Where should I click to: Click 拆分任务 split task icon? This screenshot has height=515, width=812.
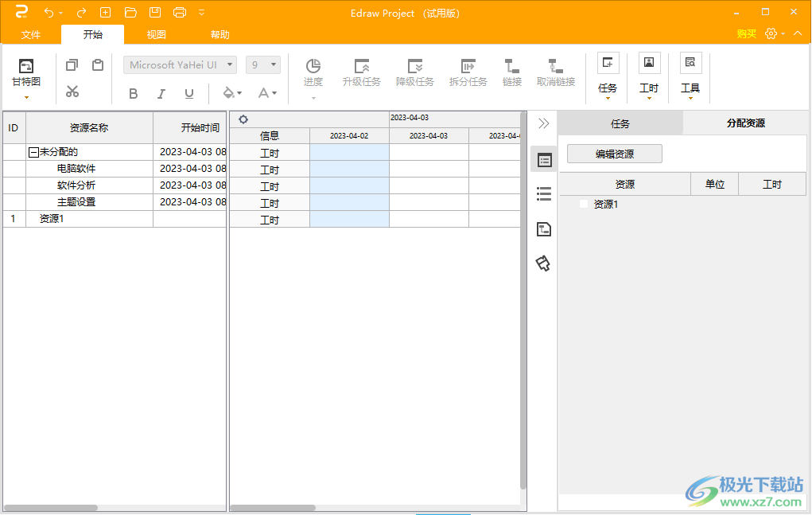pos(468,72)
